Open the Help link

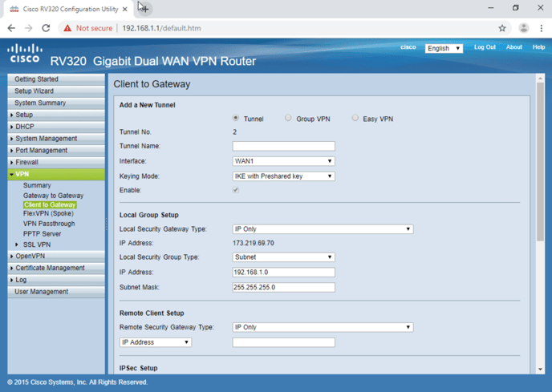(x=538, y=47)
